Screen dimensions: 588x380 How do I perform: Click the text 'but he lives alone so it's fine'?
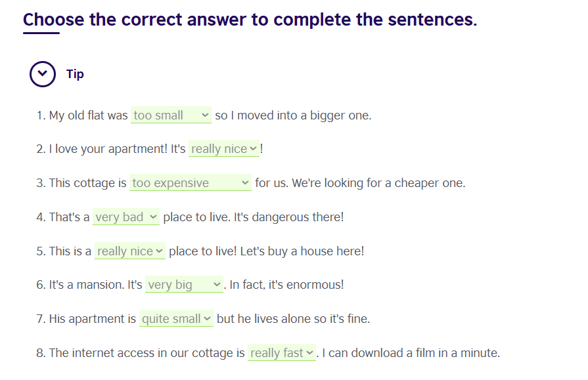tap(293, 319)
